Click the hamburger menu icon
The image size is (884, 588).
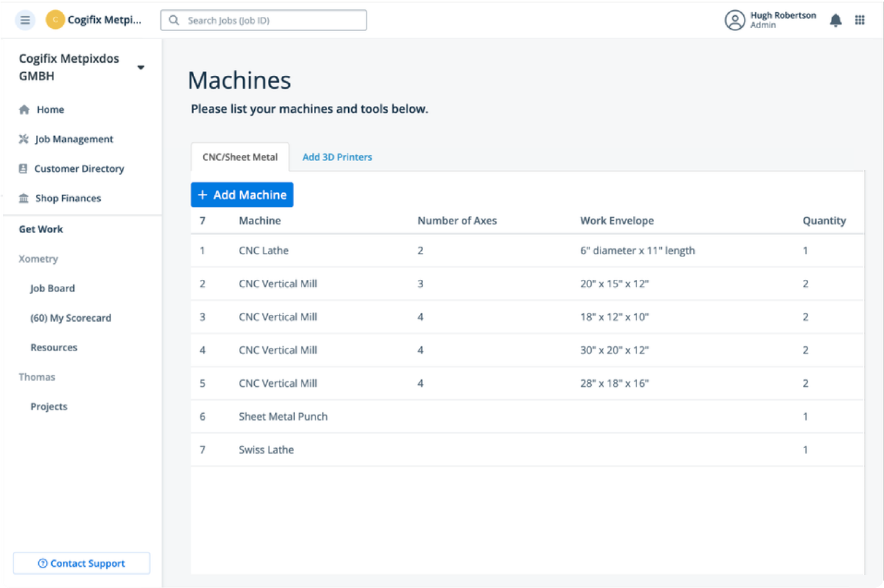25,20
